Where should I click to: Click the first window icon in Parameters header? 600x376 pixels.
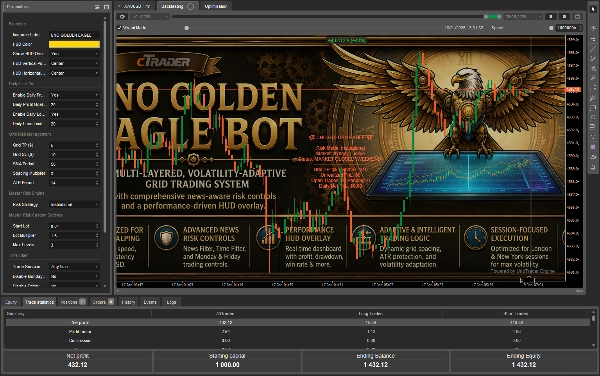[x=97, y=7]
